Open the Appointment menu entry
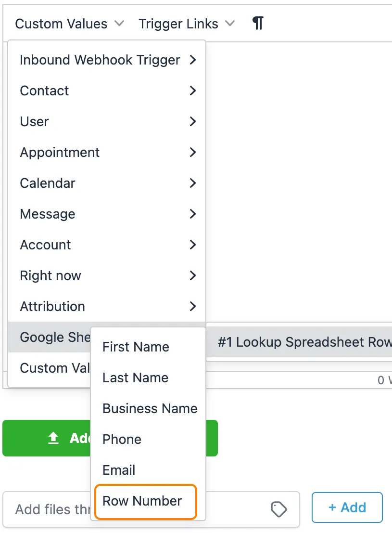This screenshot has width=392, height=533. (60, 152)
